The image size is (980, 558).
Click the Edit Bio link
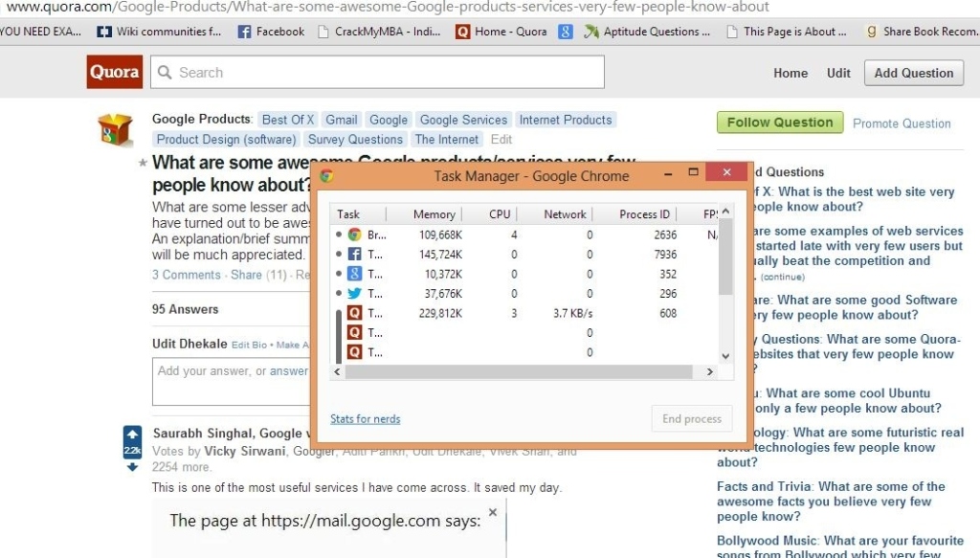click(x=249, y=345)
